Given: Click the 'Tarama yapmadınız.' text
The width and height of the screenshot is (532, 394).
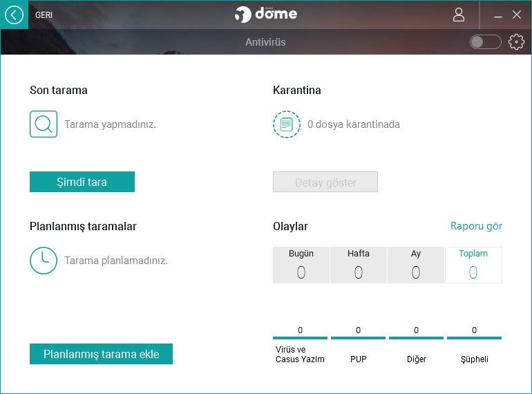Looking at the screenshot, I should (x=111, y=124).
